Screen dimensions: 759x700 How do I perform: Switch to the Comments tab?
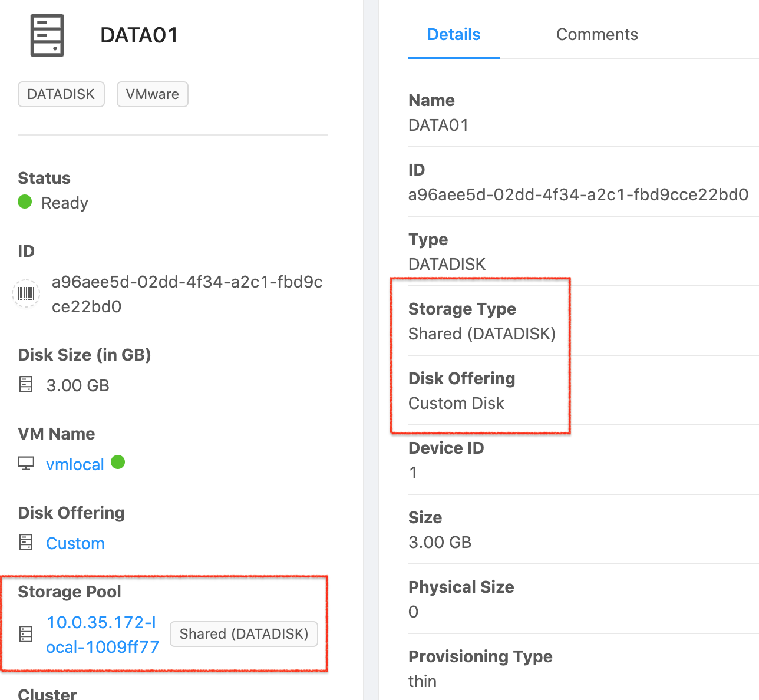pyautogui.click(x=597, y=34)
